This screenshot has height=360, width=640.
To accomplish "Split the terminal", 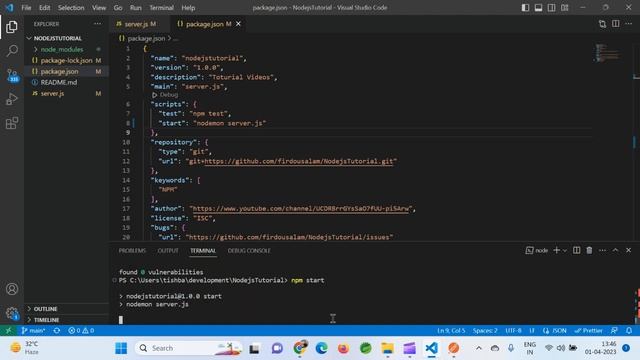I will [x=576, y=250].
